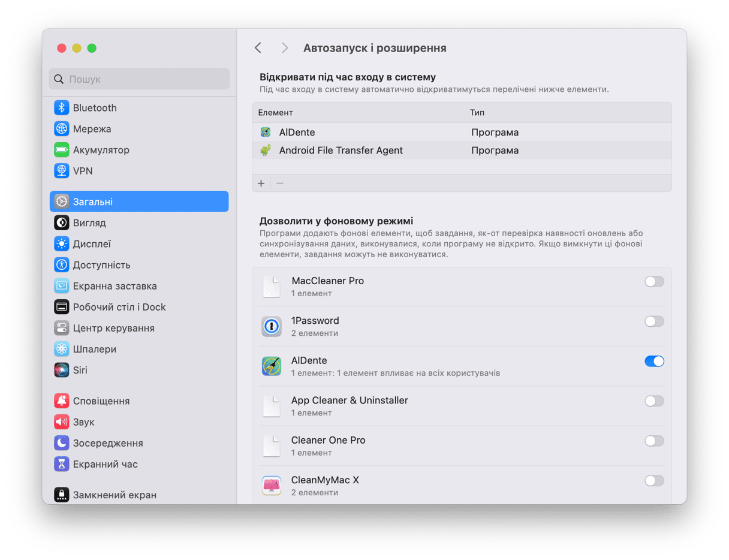
Task: Click 'CleanMyMac X' label
Action: [325, 480]
